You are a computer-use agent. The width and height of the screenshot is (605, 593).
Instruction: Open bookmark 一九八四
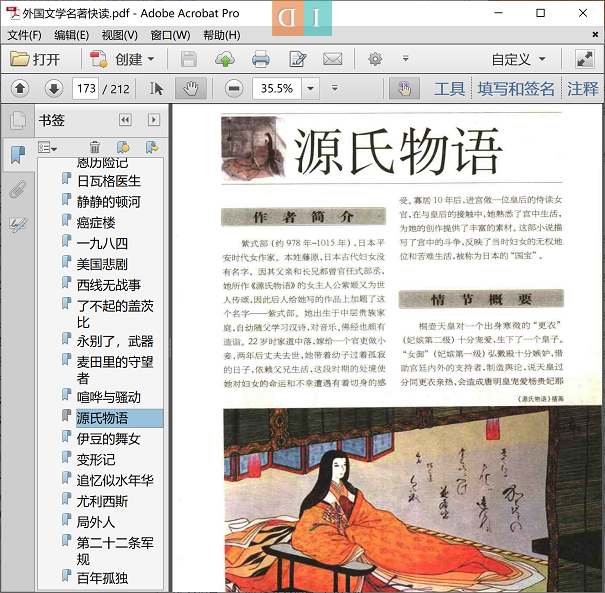pyautogui.click(x=102, y=243)
